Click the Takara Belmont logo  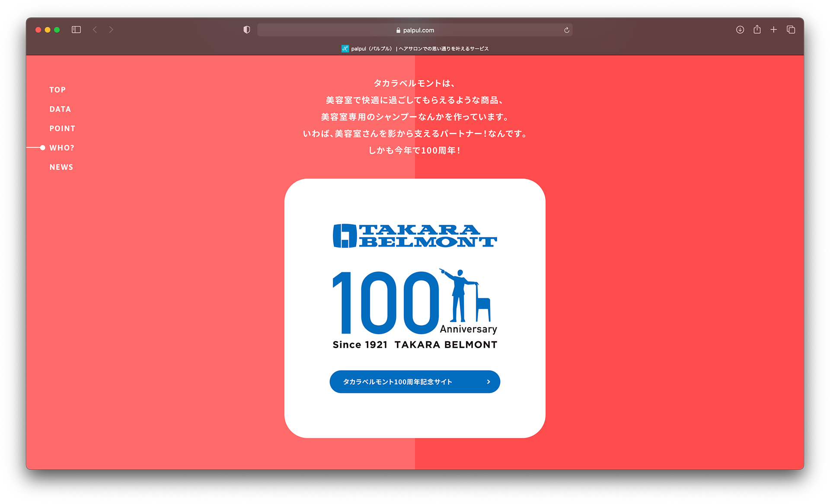[415, 236]
